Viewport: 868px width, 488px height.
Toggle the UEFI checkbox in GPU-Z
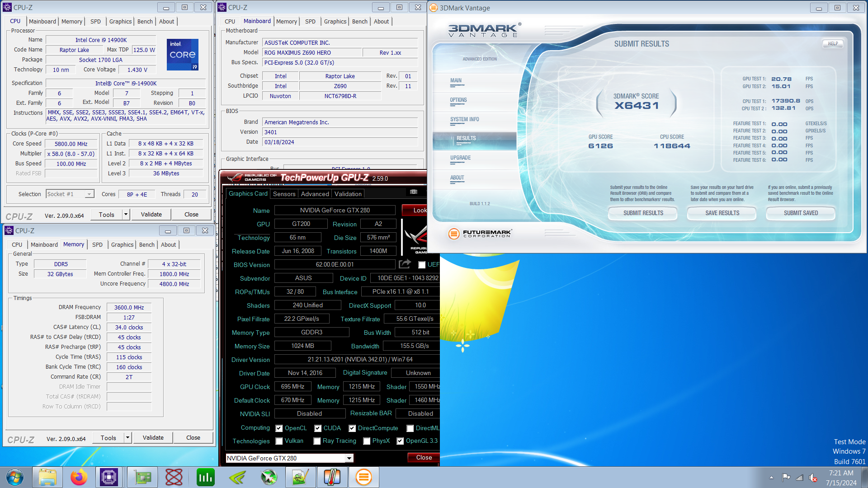[x=422, y=265]
